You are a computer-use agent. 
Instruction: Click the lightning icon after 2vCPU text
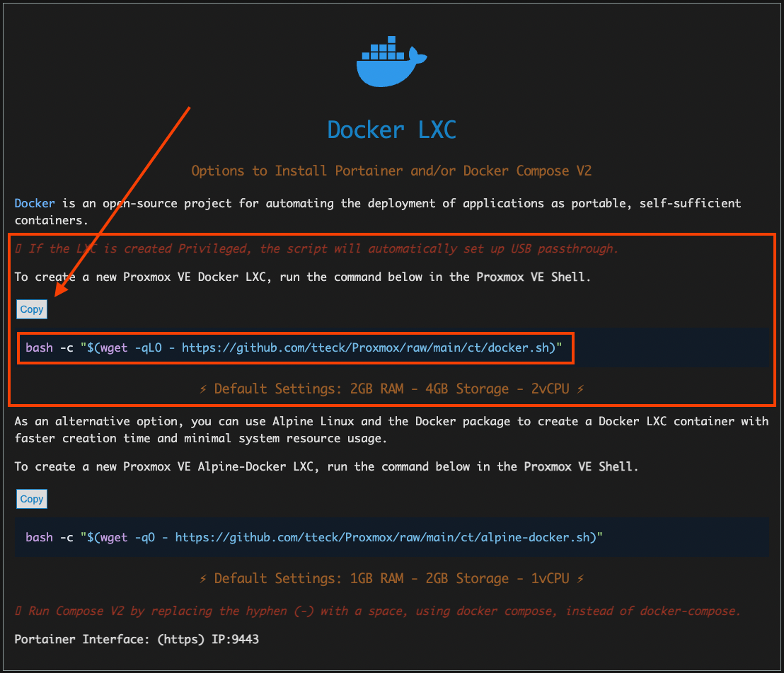coord(581,389)
